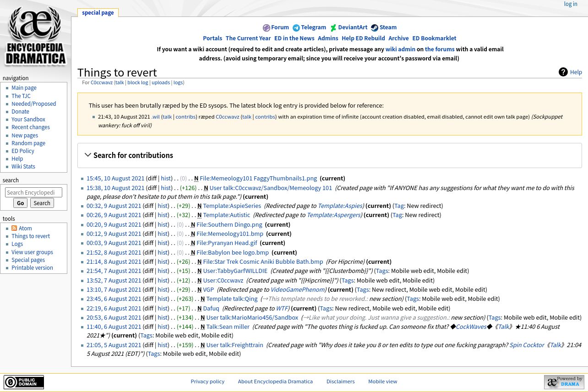The image size is (588, 392).
Task: Open Special pages link
Action: [28, 260]
